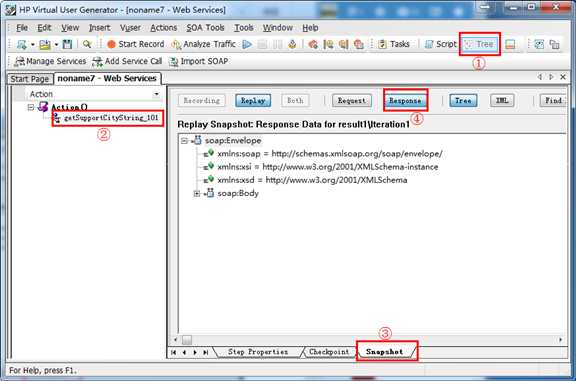
Task: Click the horizontal scrollbar right arrow
Action: point(561,340)
